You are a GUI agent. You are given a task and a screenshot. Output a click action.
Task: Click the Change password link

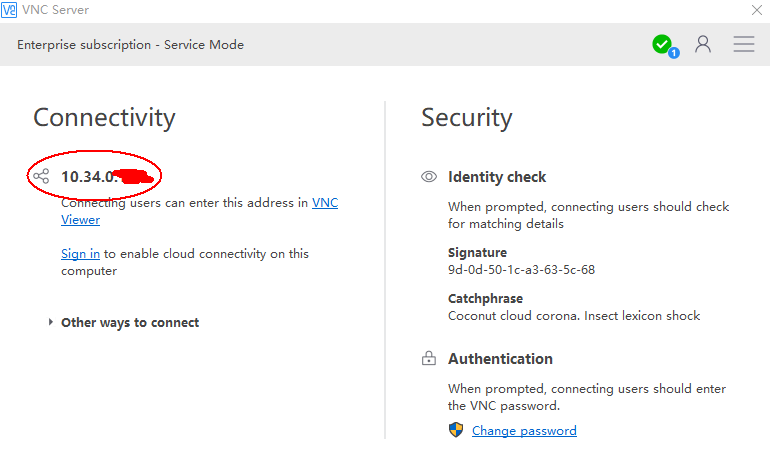point(524,431)
